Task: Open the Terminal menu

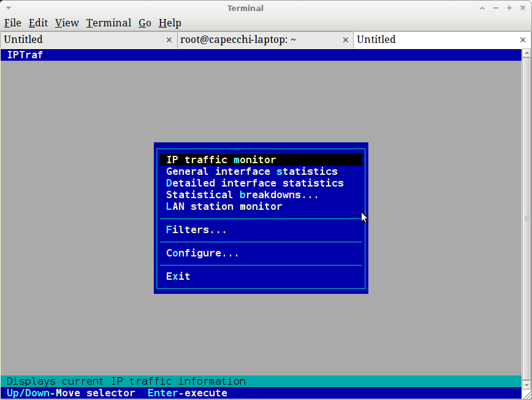Action: 108,23
